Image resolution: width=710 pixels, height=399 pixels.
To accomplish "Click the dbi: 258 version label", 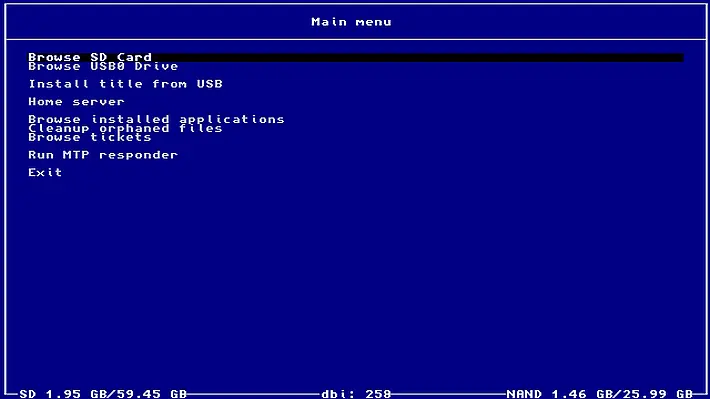I will tap(356, 394).
